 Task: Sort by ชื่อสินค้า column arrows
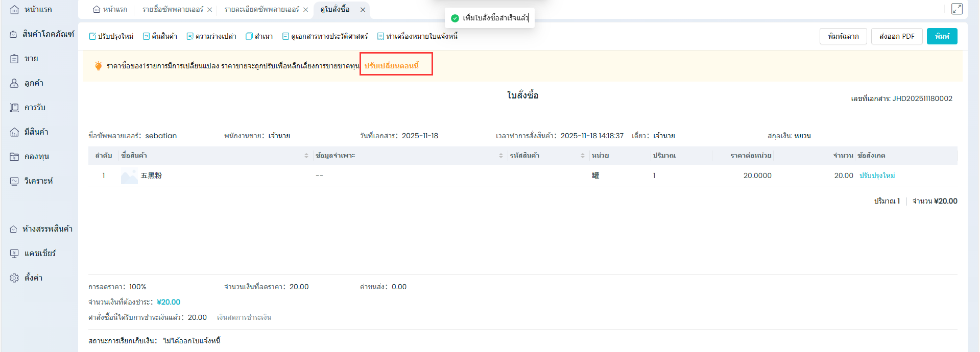306,156
